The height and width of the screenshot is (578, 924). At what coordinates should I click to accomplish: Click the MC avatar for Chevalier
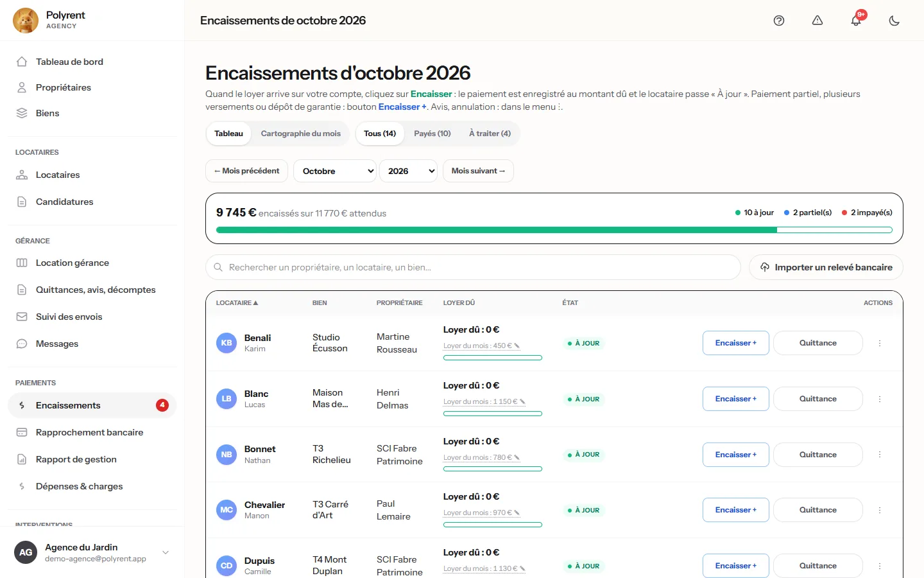tap(227, 510)
